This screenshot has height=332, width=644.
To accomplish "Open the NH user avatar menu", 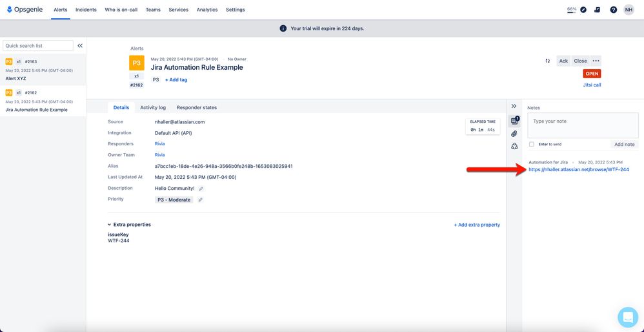I will [629, 10].
